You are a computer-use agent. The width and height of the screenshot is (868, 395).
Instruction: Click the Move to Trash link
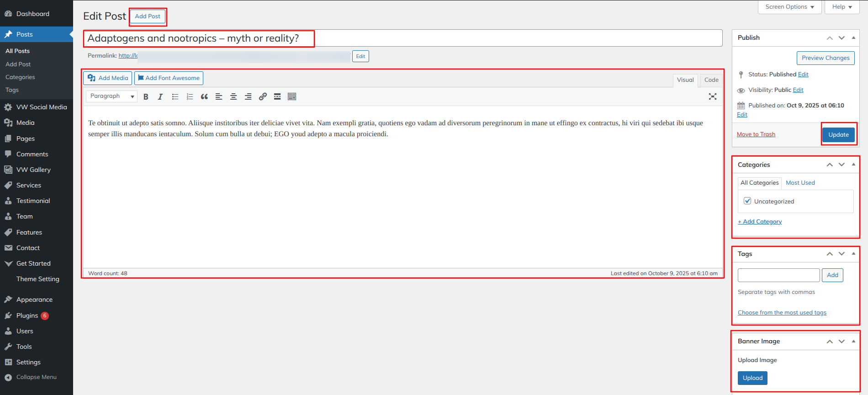pyautogui.click(x=756, y=134)
